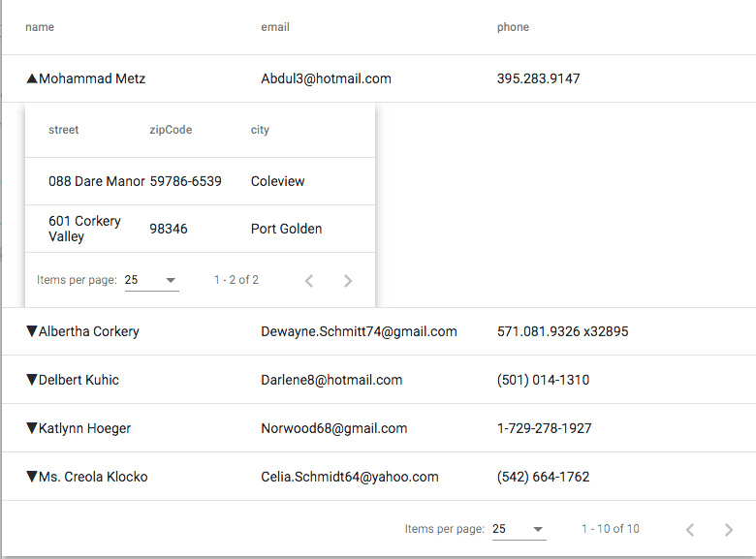Click email Abdul3@hotmail.com
This screenshot has height=559, width=756.
coord(326,78)
